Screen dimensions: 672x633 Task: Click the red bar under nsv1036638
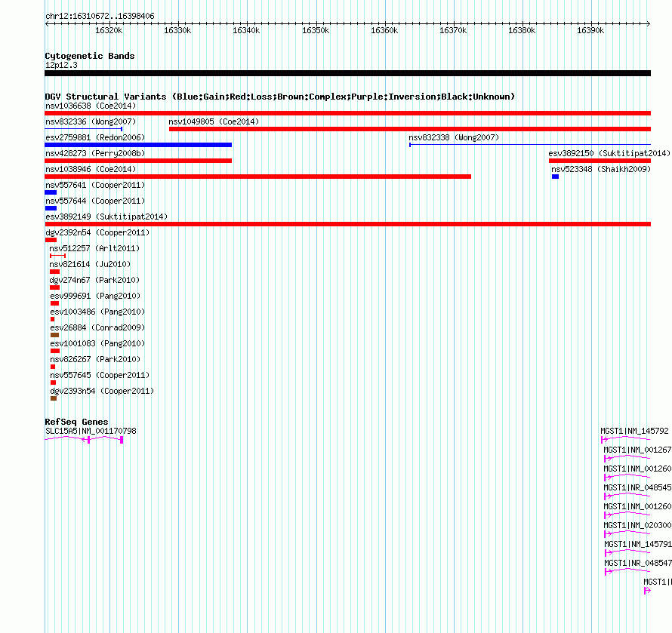(x=347, y=113)
